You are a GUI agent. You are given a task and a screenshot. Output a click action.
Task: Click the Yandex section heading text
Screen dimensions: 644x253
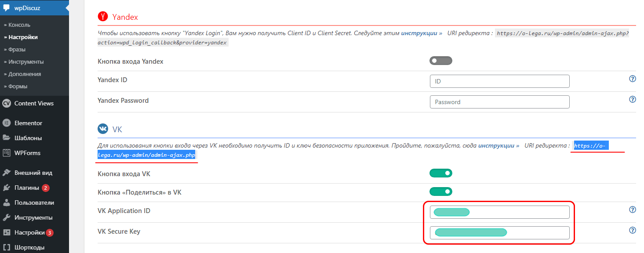click(x=125, y=17)
